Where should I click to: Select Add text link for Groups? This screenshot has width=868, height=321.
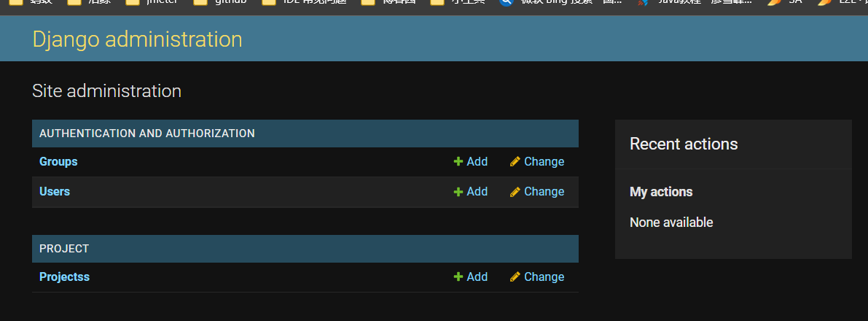coord(477,161)
